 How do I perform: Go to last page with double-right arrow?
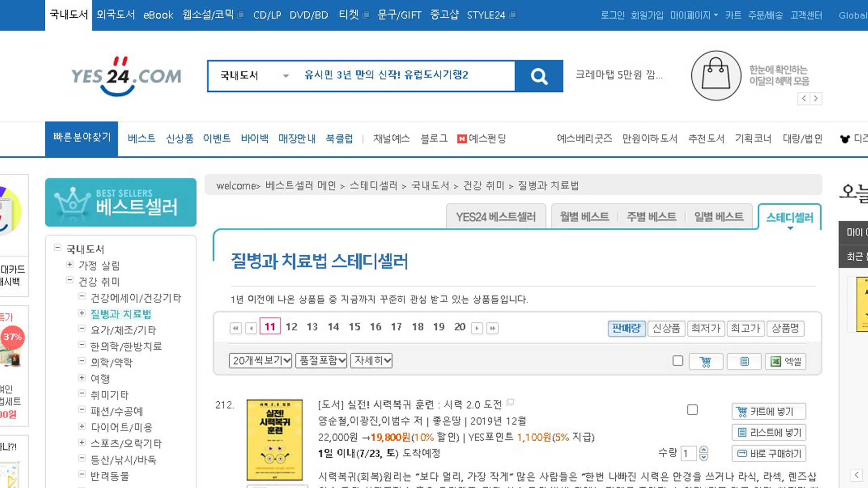coord(492,328)
